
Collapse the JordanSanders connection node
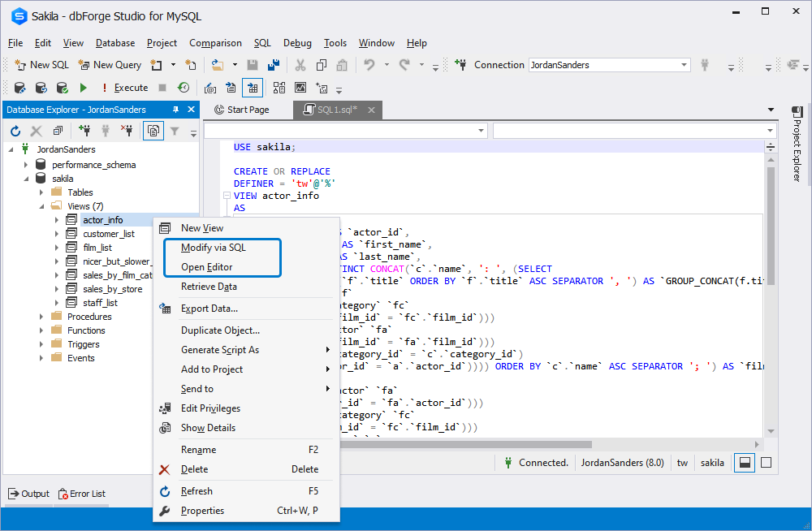pos(11,149)
